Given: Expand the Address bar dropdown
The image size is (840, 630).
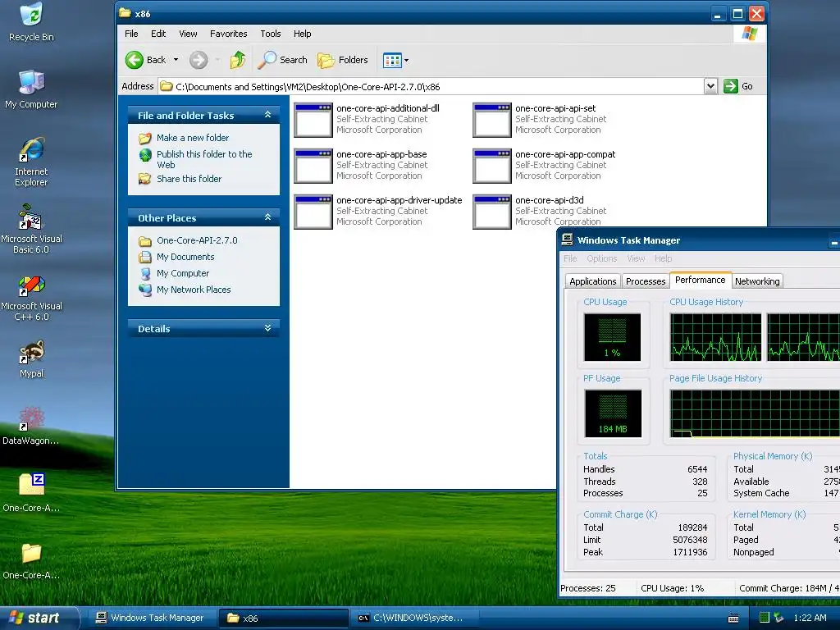Looking at the screenshot, I should (x=710, y=86).
